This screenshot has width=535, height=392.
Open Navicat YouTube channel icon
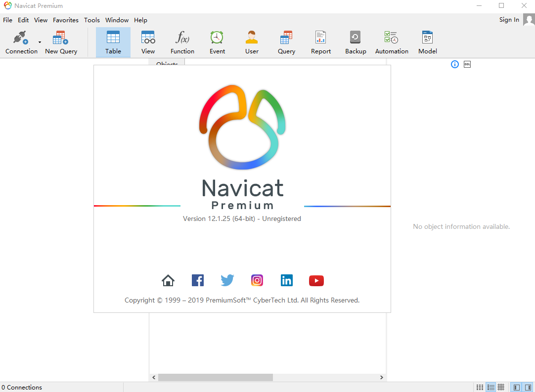click(316, 280)
